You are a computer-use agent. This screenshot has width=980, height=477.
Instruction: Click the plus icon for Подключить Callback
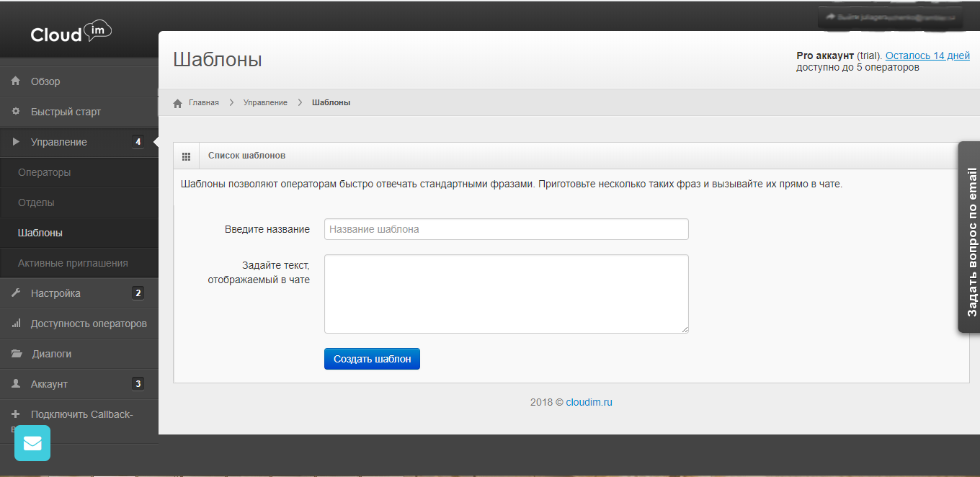coord(14,414)
